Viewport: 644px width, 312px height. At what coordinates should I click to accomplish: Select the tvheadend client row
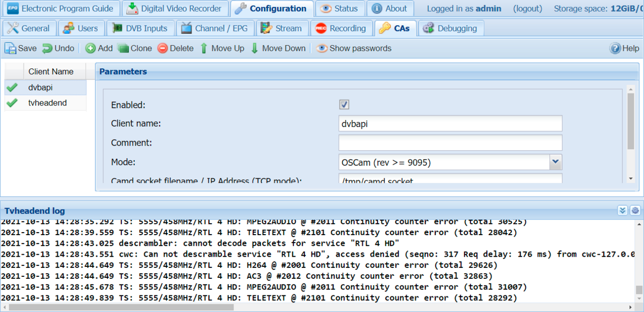coord(47,103)
